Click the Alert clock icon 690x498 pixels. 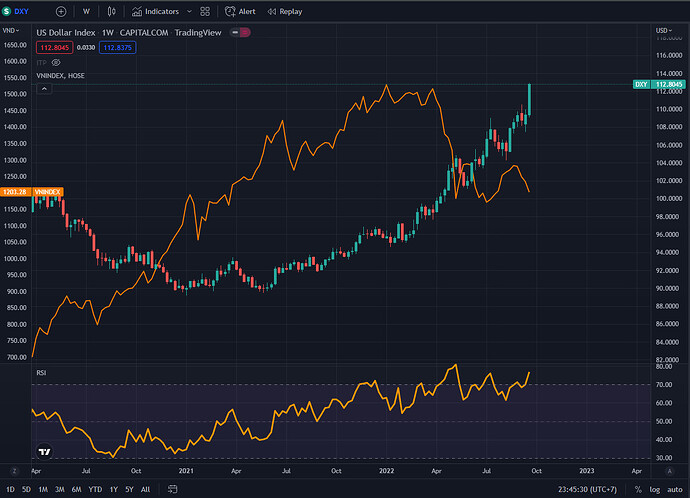232,11
